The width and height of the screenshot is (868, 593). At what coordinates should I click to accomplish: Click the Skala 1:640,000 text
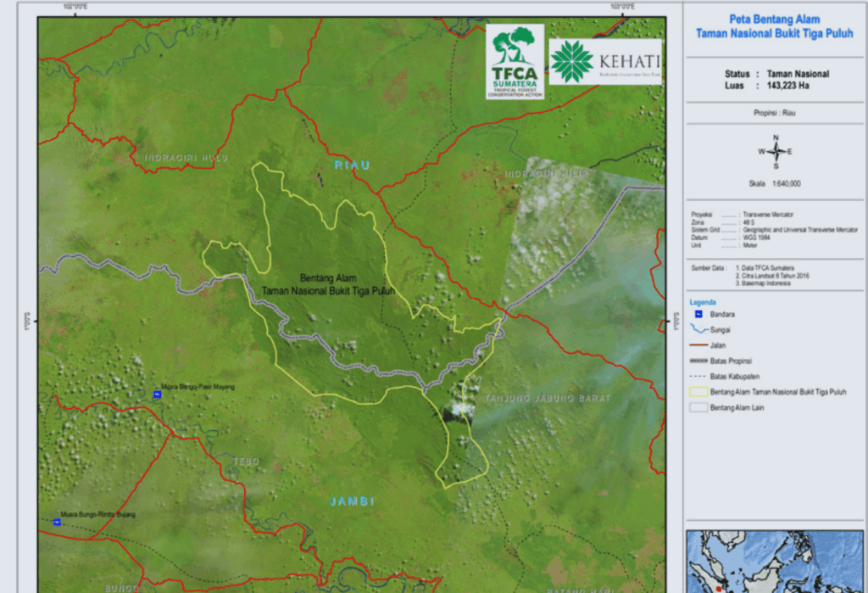tap(775, 183)
